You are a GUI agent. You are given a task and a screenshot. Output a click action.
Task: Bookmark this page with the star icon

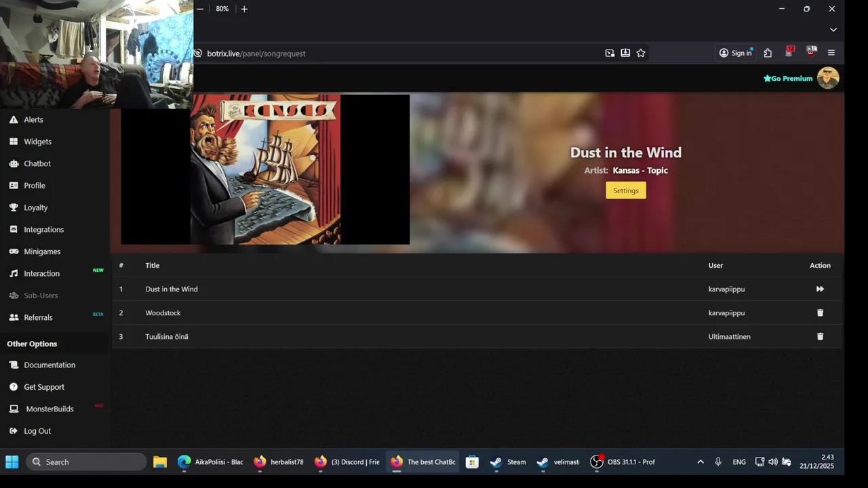tap(641, 53)
